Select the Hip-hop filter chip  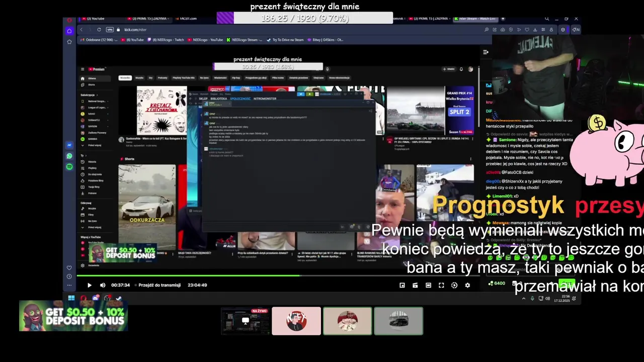click(x=235, y=78)
